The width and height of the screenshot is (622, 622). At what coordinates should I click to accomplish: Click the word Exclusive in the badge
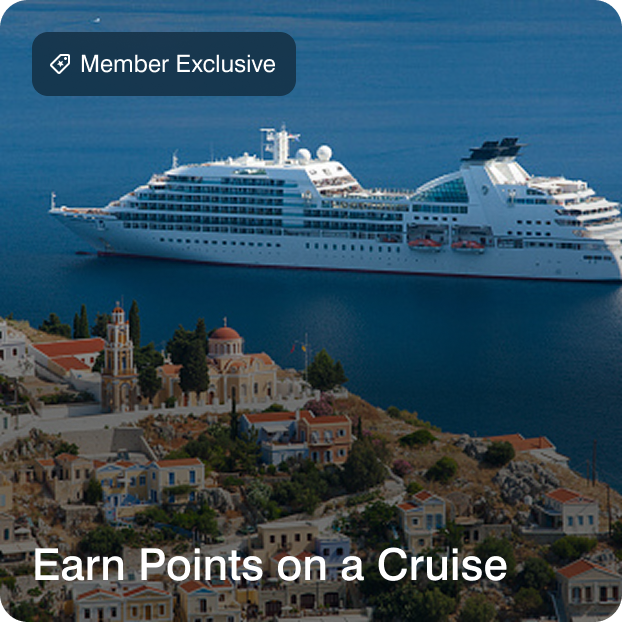(226, 64)
